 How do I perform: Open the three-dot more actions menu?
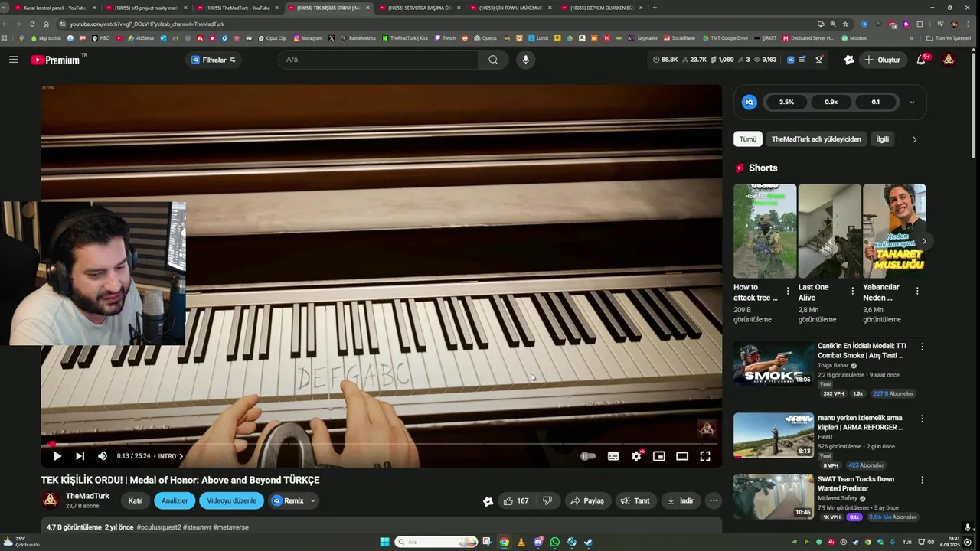tap(714, 501)
